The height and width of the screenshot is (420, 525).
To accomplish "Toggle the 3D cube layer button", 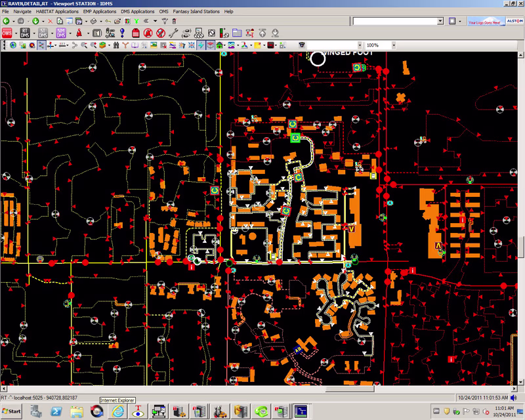I will coord(210,45).
